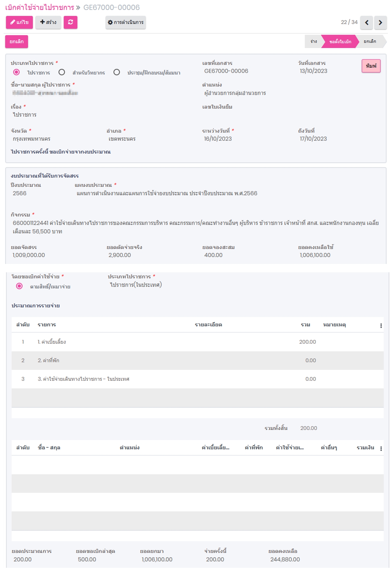
Task: Click the สร้าง create button
Action: [48, 22]
